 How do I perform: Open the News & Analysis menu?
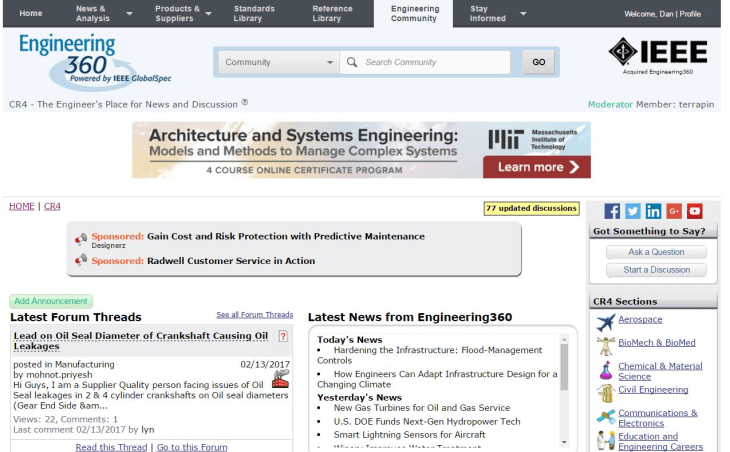93,13
